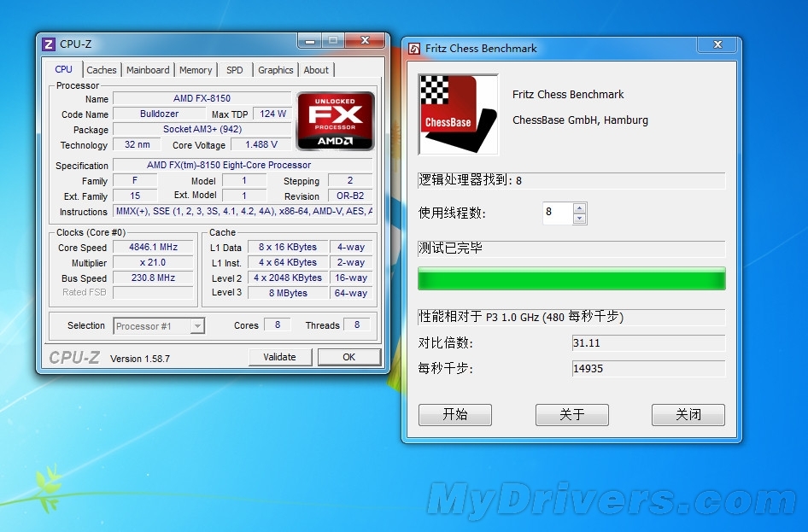Click the 测试已完毕 status text
The image size is (808, 532).
coord(450,248)
